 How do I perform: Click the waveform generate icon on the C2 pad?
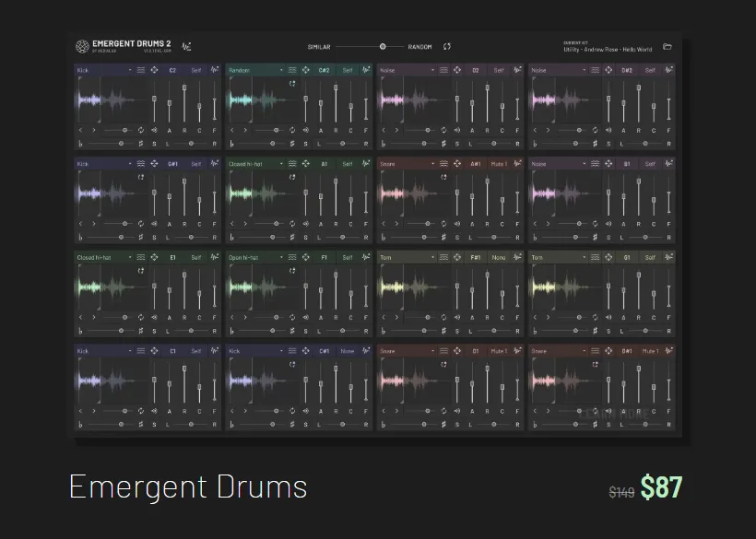click(215, 70)
